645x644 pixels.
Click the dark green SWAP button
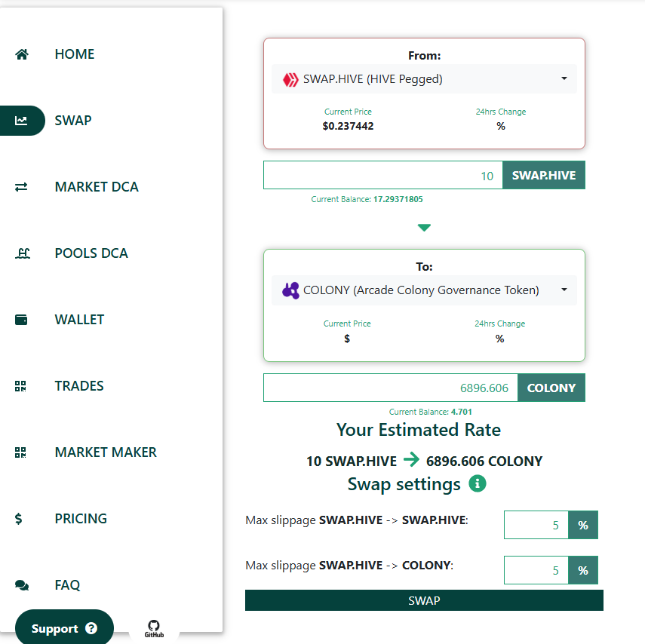[424, 600]
